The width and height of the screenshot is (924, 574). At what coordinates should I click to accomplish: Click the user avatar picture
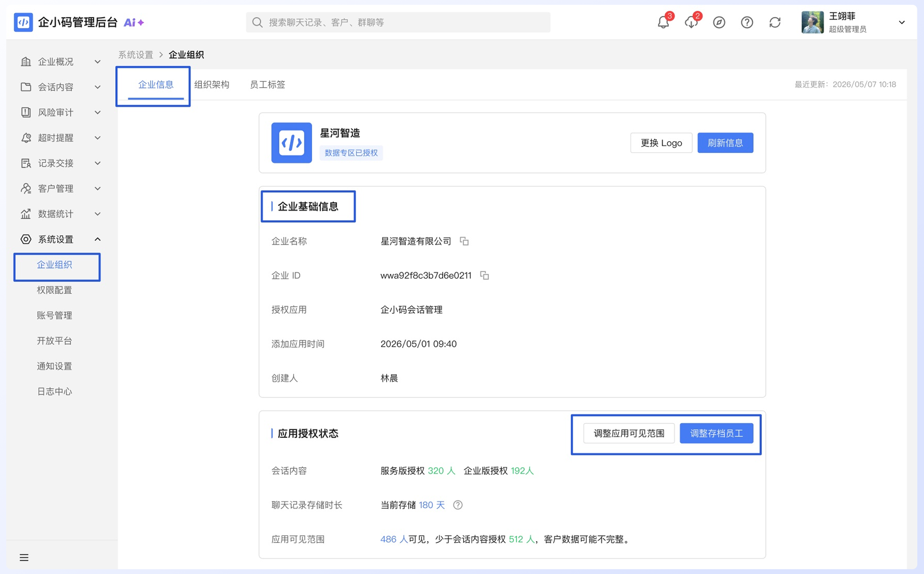tap(812, 22)
